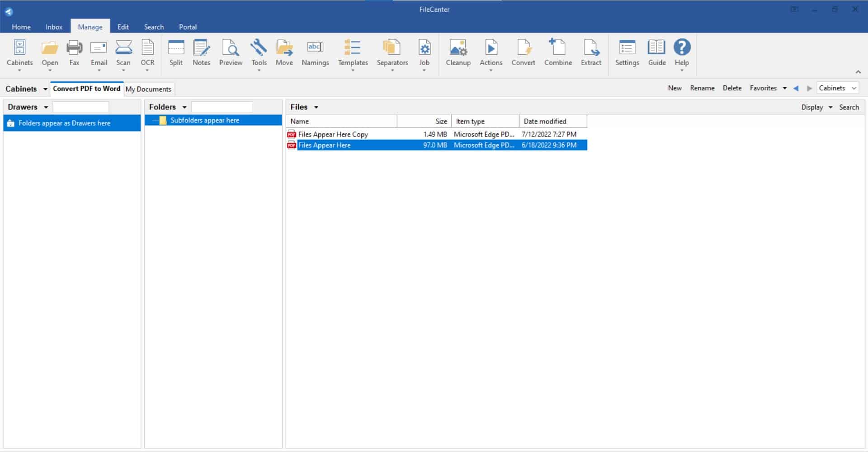Expand the Files dropdown arrow
This screenshot has height=452, width=868.
316,107
